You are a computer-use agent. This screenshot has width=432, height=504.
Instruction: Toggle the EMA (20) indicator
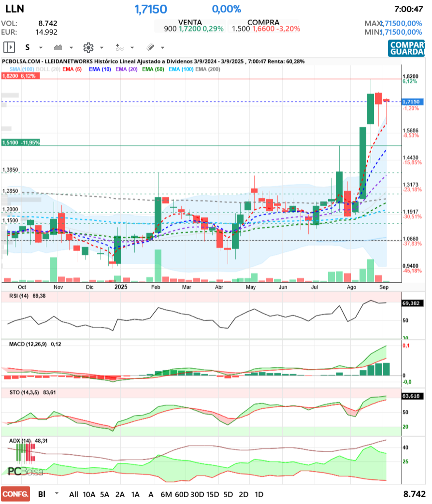127,69
